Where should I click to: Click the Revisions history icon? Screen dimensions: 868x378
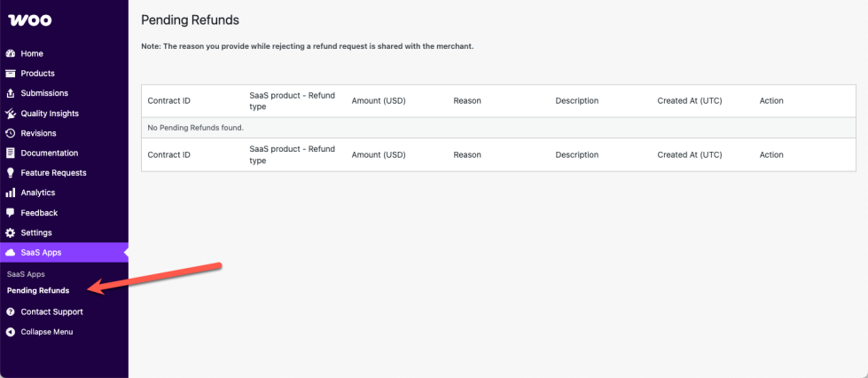11,133
